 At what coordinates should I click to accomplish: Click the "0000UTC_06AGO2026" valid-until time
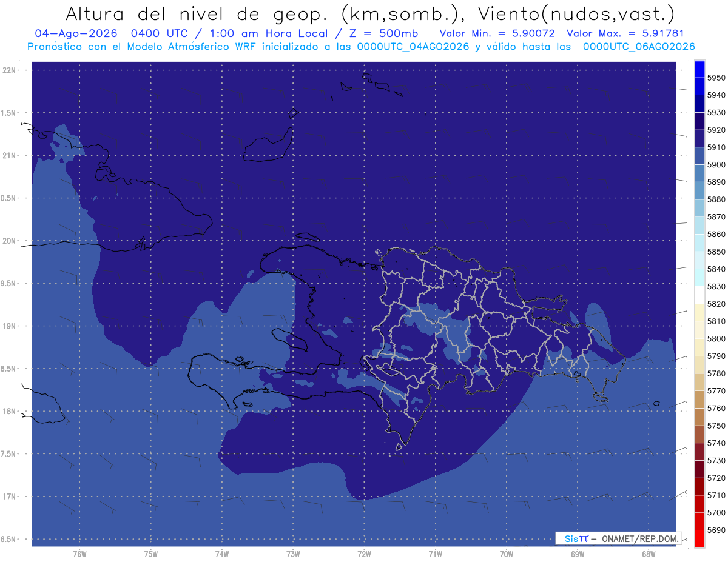point(639,46)
